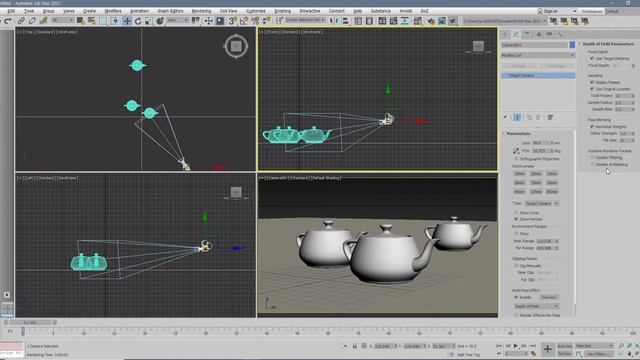Screen dimensions: 640x360
Task: Open the Hierarchy tab in command panel
Action: pyautogui.click(x=527, y=34)
